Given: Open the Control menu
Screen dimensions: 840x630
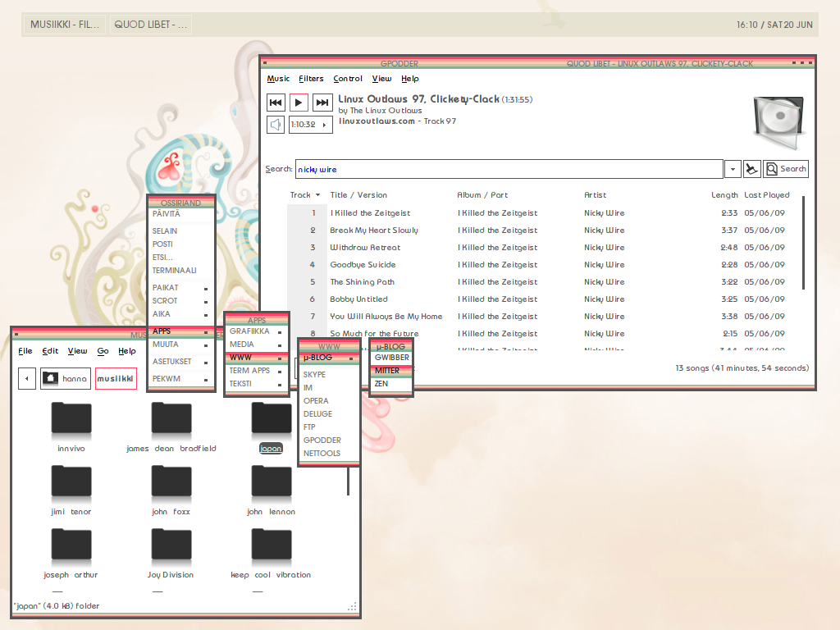Looking at the screenshot, I should 348,79.
